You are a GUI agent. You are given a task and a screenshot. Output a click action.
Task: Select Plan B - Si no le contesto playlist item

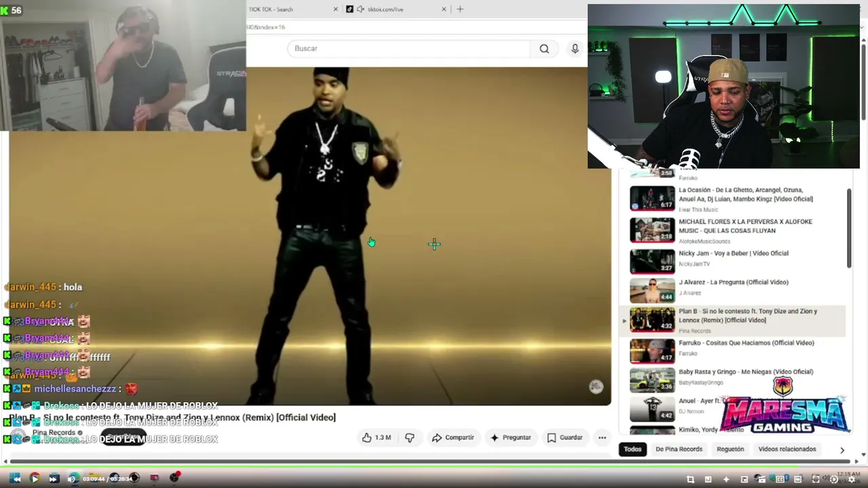(732, 321)
